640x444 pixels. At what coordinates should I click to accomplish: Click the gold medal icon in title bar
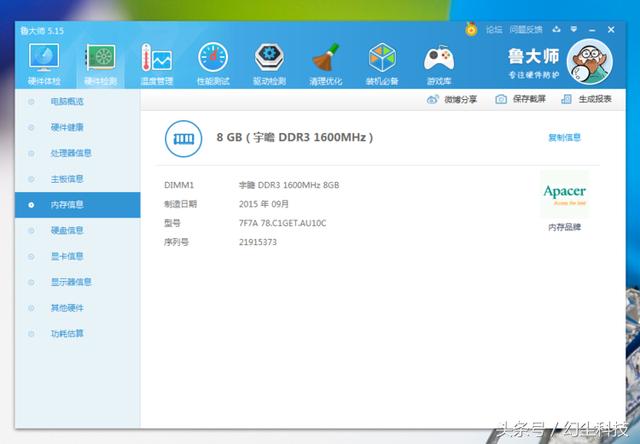point(471,29)
